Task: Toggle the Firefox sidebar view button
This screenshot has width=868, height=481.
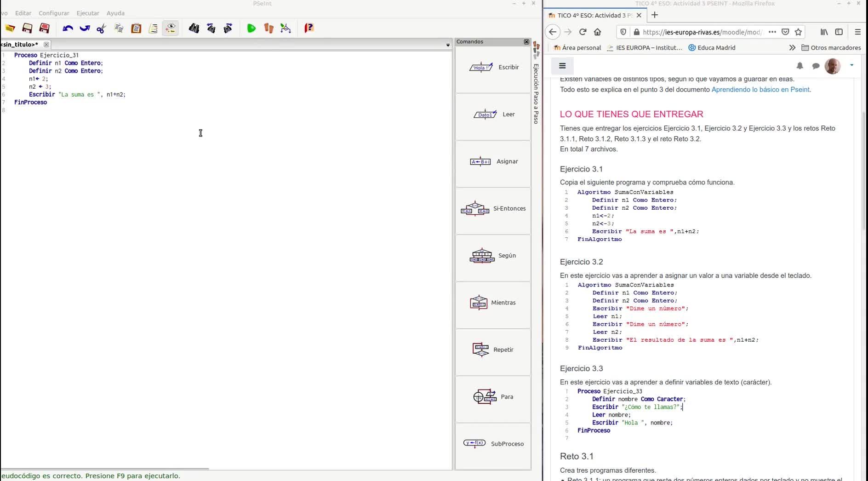Action: [x=839, y=32]
